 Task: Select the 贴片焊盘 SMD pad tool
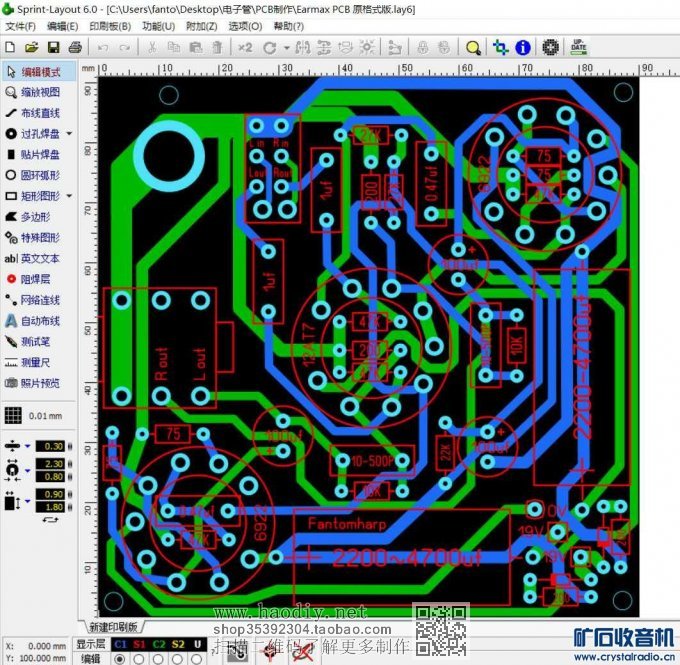(x=35, y=154)
